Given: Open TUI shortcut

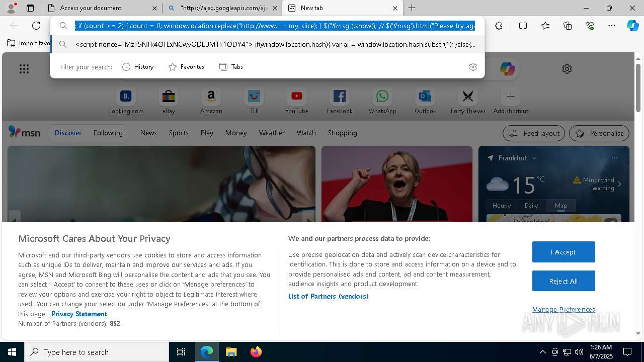Looking at the screenshot, I should (254, 101).
